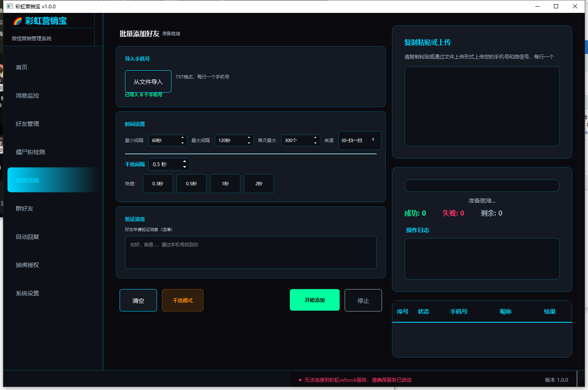Click the rainbow logo icon in sidebar header

point(17,21)
